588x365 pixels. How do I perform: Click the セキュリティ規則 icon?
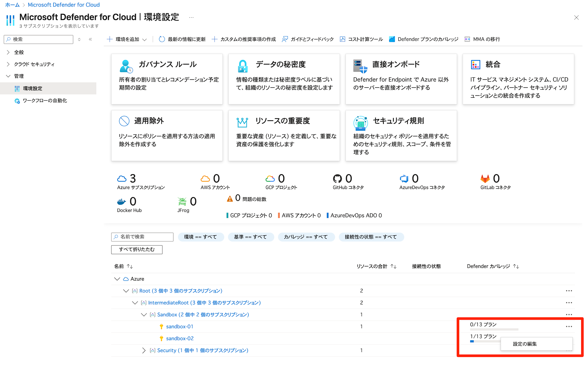(x=360, y=123)
